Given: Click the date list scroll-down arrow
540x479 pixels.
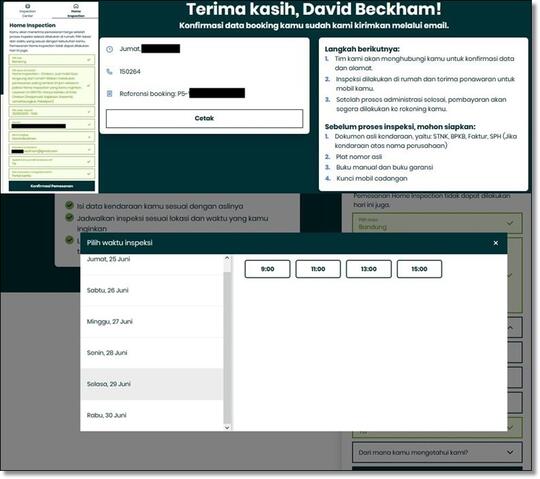Looking at the screenshot, I should [x=227, y=427].
